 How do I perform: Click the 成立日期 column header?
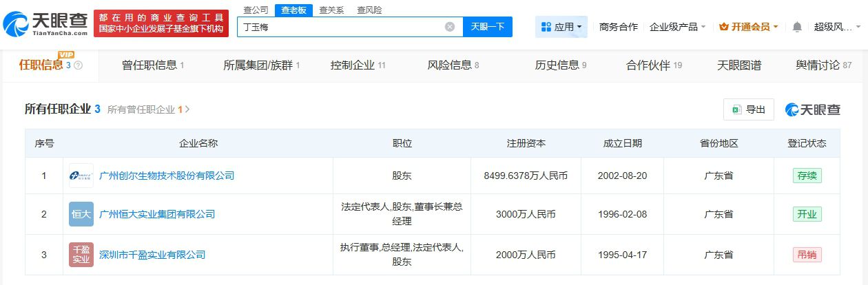[623, 143]
